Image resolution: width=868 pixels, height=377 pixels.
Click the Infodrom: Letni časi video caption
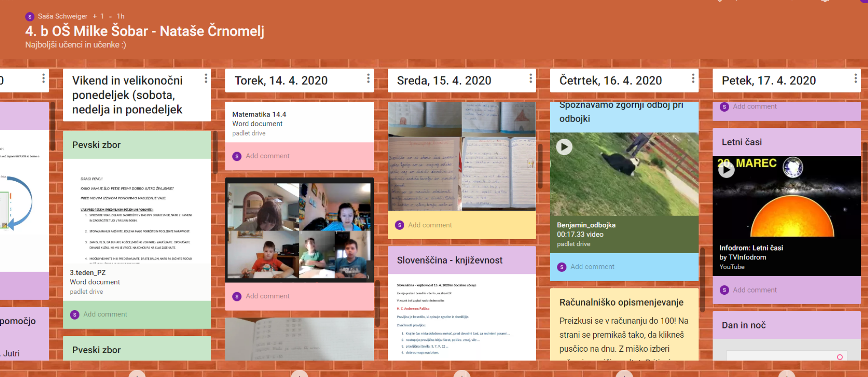pos(751,248)
